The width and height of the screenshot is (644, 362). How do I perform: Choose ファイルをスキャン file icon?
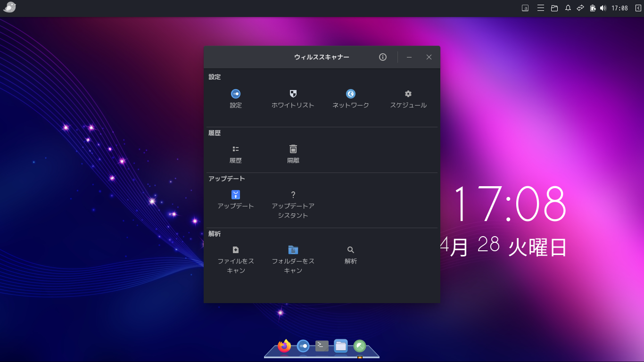236,250
